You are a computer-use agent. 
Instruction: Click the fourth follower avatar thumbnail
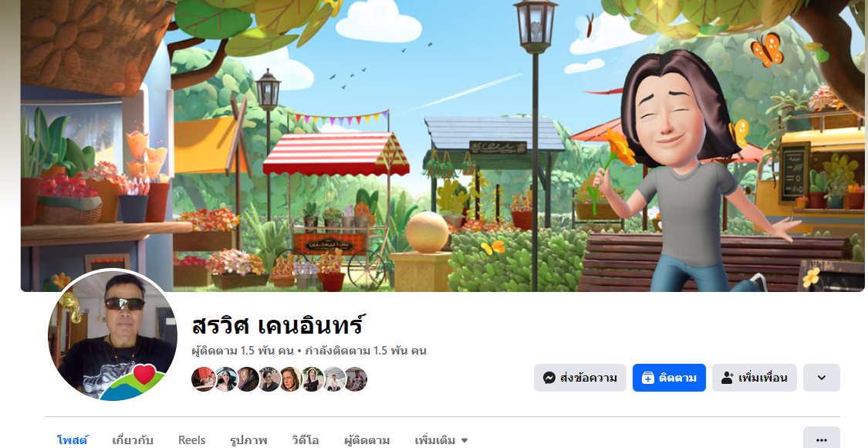269,379
